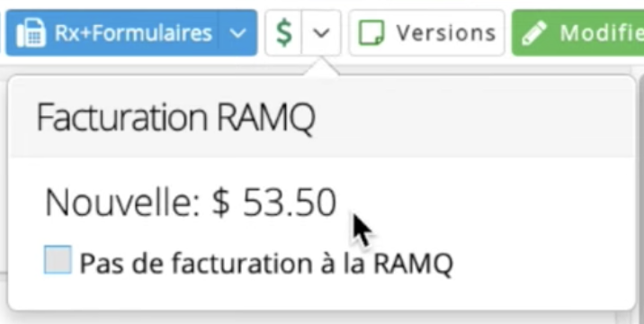
Task: Select the green Modifier button label
Action: (602, 33)
